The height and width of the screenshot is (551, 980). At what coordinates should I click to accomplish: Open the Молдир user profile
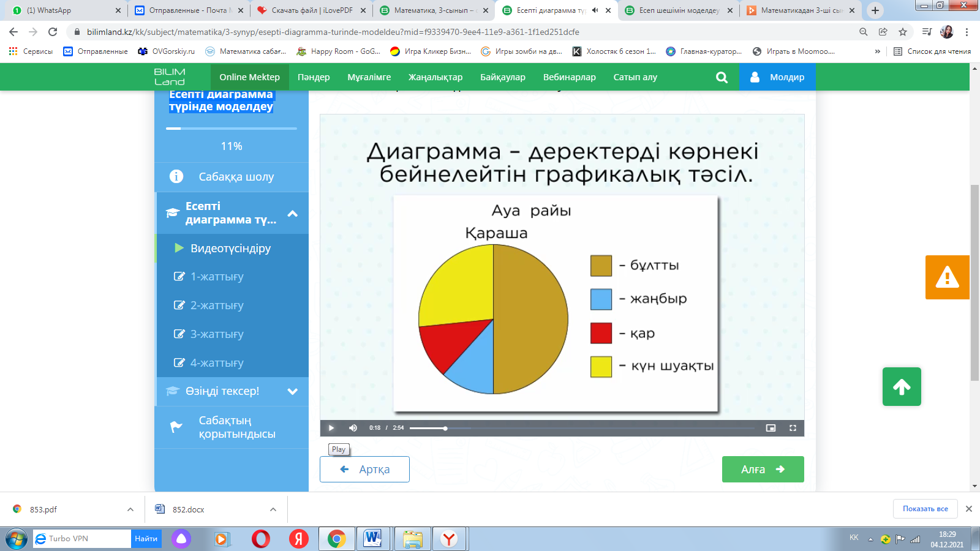pyautogui.click(x=777, y=77)
